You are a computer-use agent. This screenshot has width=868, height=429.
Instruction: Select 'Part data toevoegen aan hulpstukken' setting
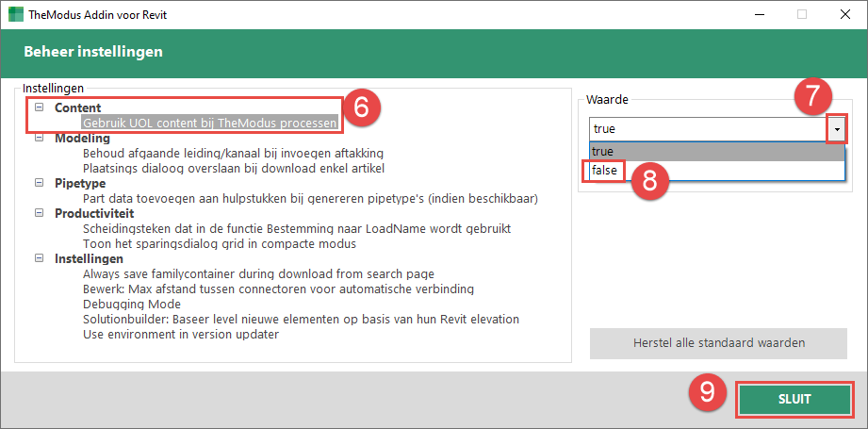311,198
